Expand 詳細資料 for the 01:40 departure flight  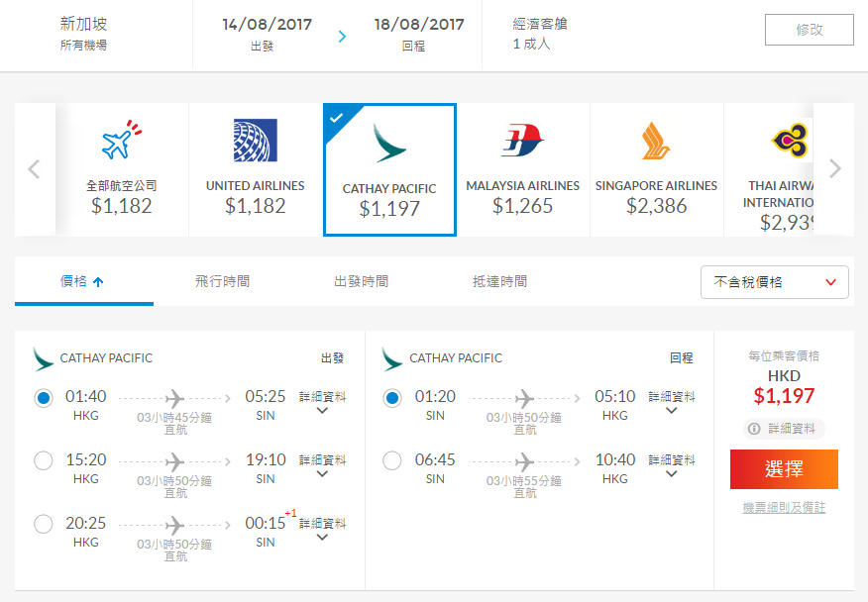322,402
